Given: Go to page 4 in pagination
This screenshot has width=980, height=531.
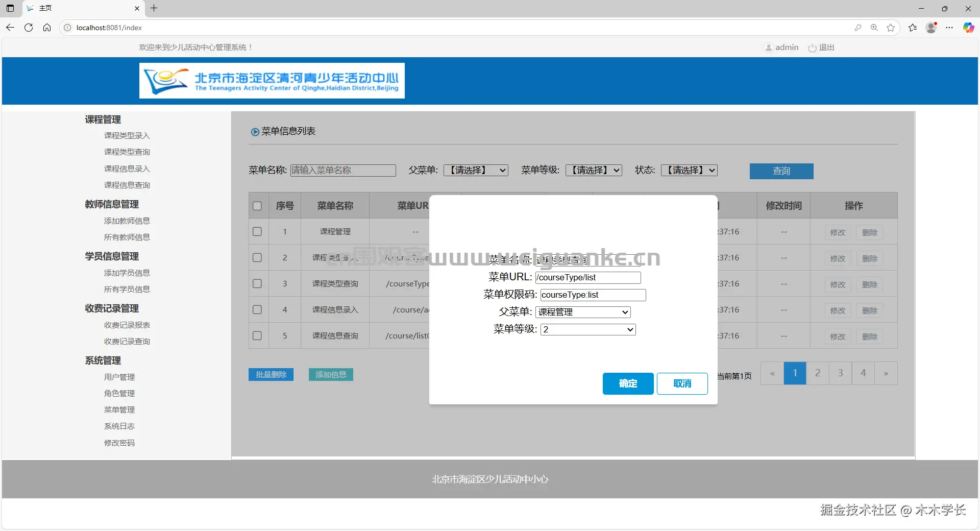Looking at the screenshot, I should pyautogui.click(x=863, y=373).
